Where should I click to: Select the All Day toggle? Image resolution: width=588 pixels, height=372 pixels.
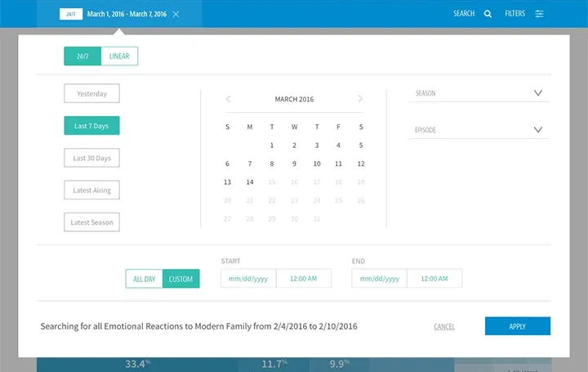tap(144, 279)
